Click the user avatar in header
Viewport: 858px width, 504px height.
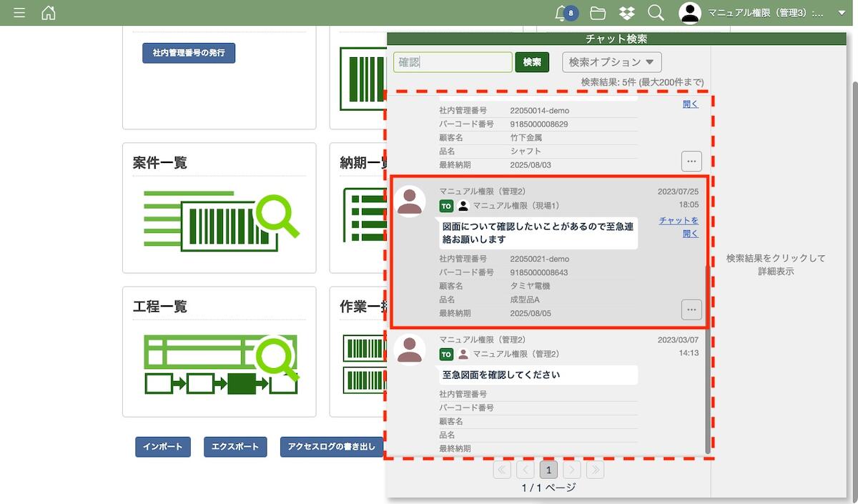click(x=690, y=13)
